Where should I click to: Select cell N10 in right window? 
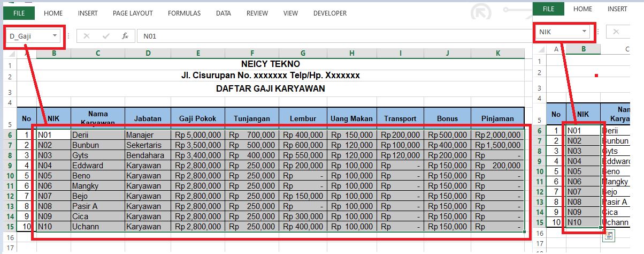(x=583, y=222)
